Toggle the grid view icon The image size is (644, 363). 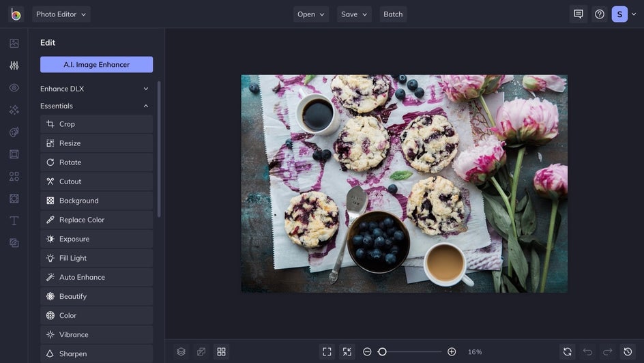[x=221, y=352]
